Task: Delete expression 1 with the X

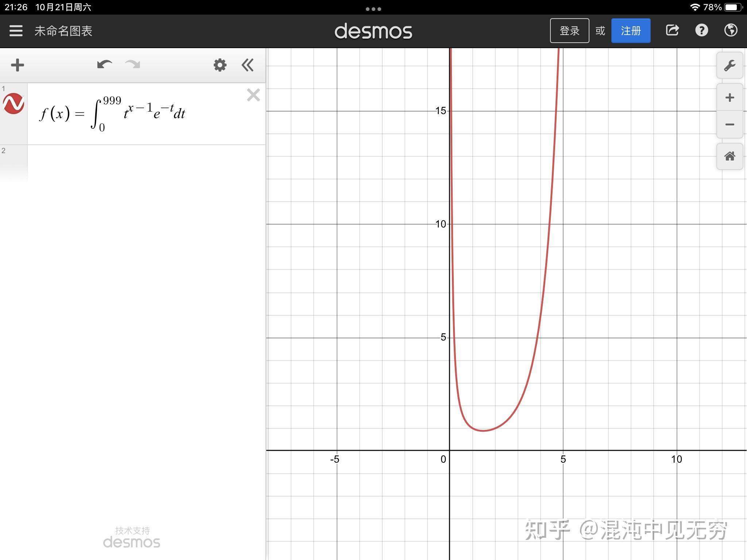Action: pos(253,95)
